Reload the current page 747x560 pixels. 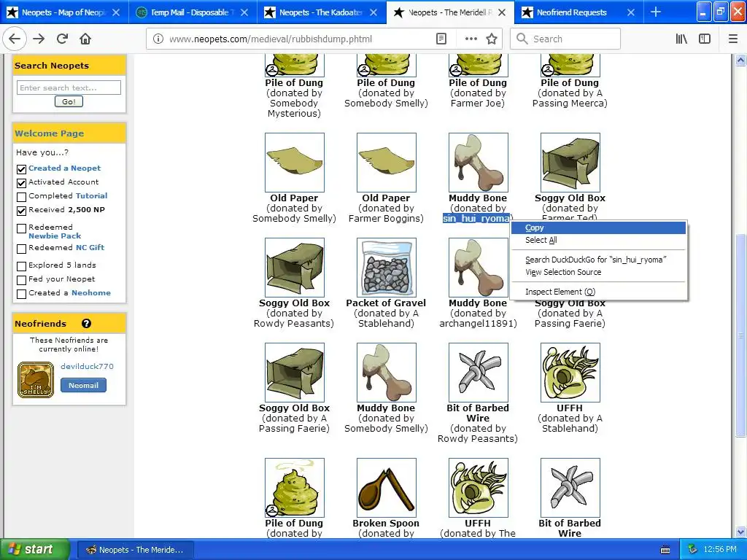click(63, 39)
